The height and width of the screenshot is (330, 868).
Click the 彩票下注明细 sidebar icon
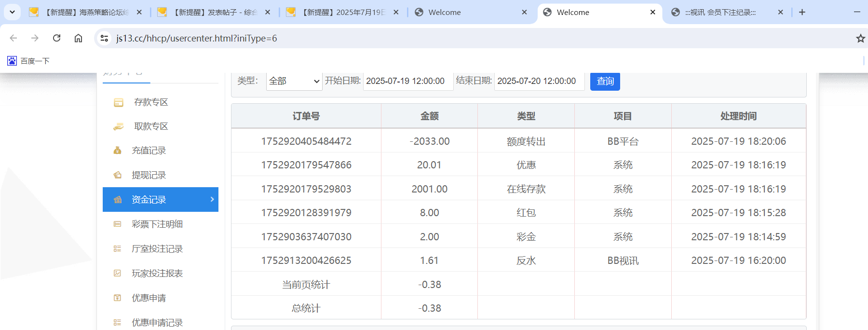pyautogui.click(x=117, y=224)
